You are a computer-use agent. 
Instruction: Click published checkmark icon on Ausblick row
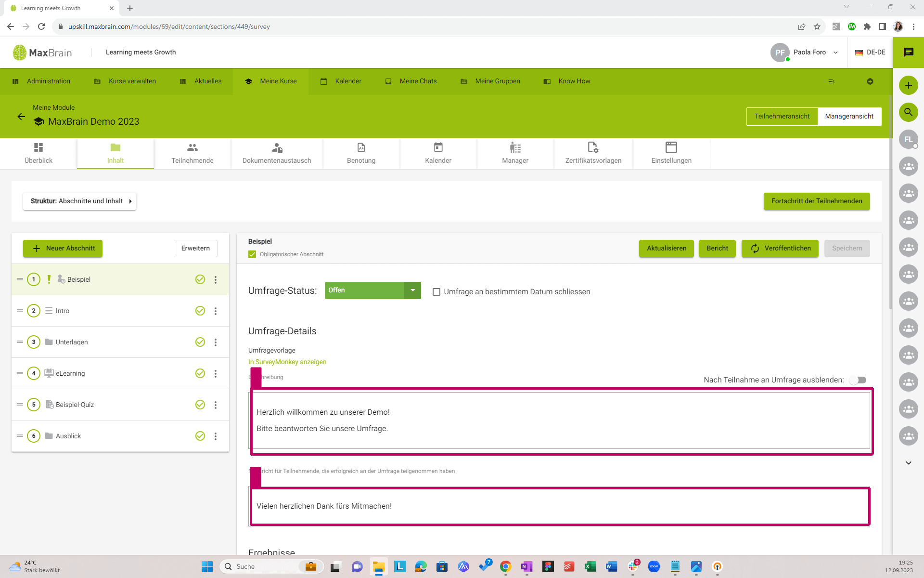[x=200, y=436]
